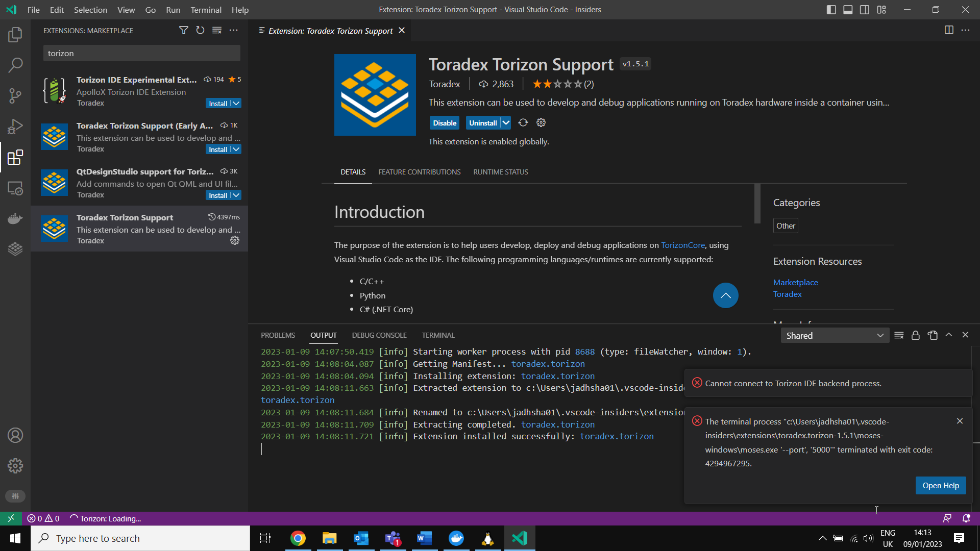Toggle Secondary Side Bar layout button
Screen dimensions: 980x551
coord(865,10)
